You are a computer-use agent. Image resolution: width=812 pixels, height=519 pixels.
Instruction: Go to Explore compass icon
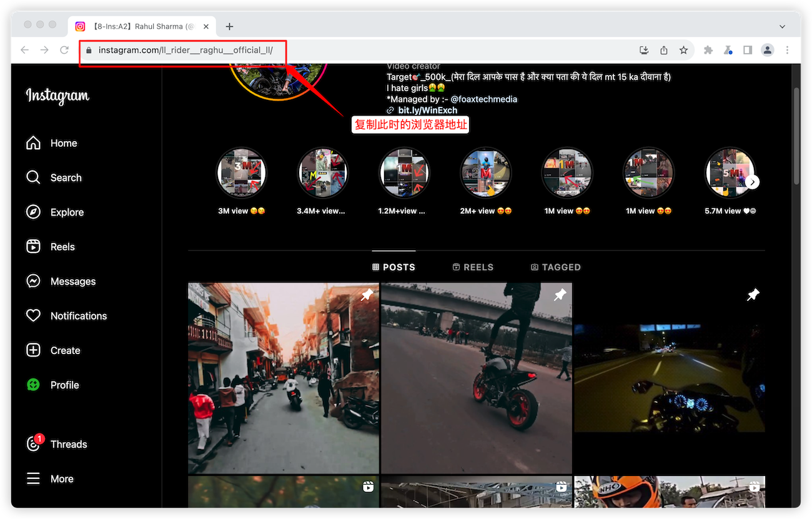coord(33,212)
